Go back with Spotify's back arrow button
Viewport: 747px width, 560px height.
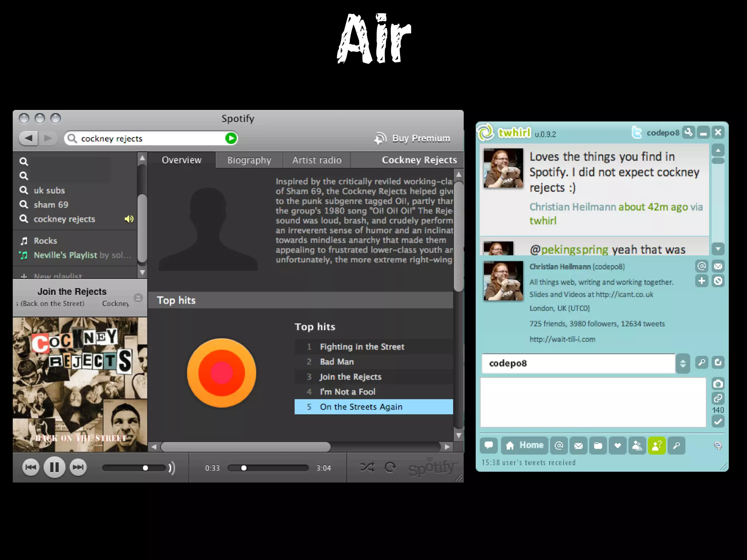28,138
